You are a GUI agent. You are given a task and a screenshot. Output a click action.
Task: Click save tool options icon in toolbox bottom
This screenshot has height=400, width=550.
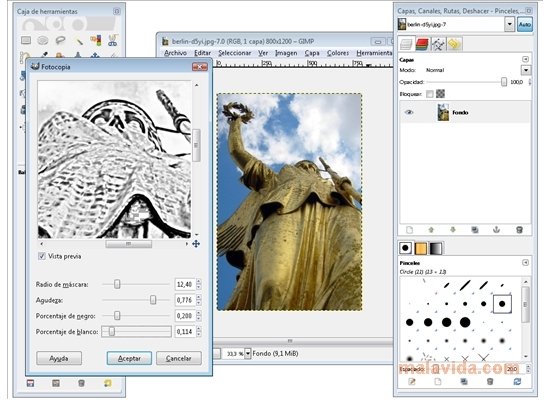pyautogui.click(x=31, y=383)
